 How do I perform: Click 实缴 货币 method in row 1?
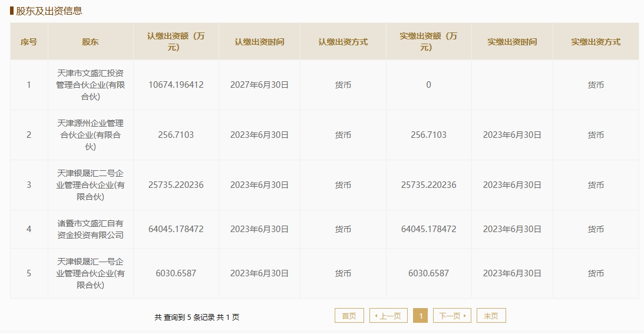[x=596, y=85]
